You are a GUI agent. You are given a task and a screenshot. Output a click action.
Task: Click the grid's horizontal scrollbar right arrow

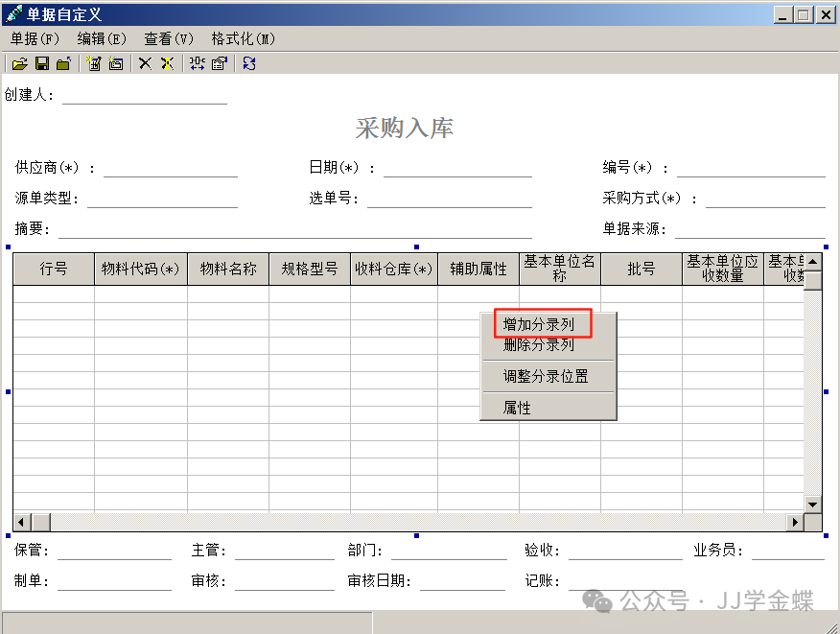click(x=794, y=522)
